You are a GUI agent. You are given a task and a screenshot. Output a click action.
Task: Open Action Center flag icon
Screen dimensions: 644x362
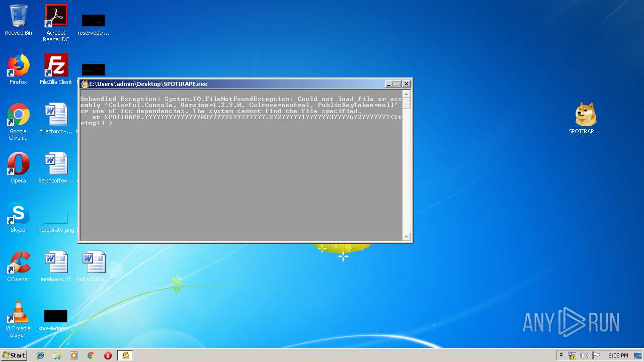(x=596, y=355)
